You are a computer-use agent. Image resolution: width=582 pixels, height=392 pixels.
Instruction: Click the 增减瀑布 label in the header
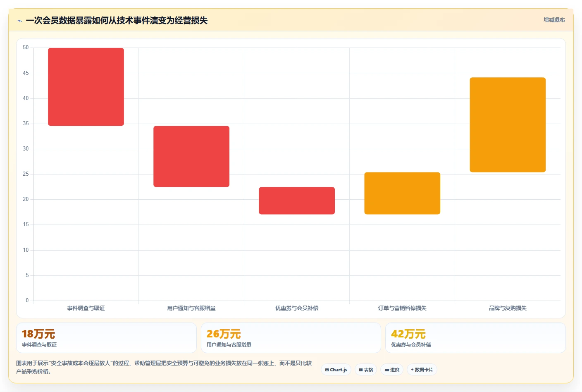pyautogui.click(x=554, y=20)
